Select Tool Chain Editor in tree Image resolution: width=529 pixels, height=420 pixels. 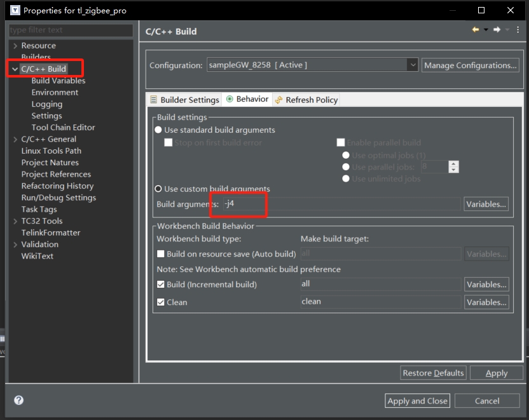click(63, 127)
